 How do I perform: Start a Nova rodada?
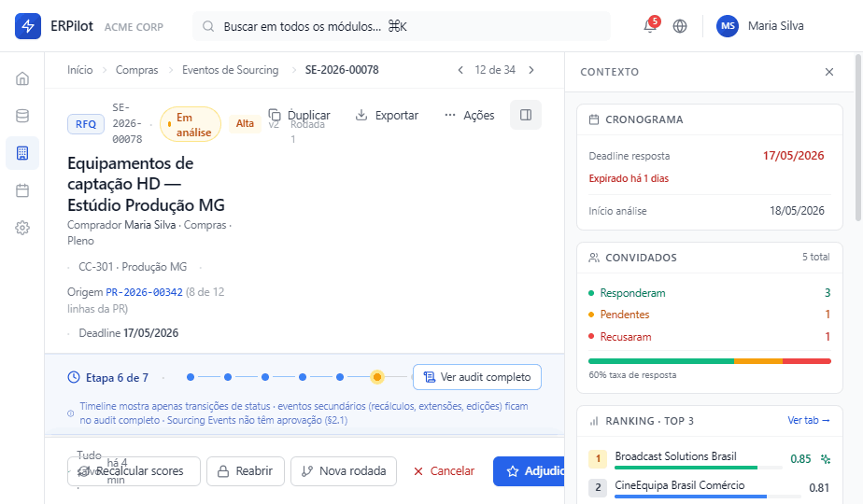pyautogui.click(x=344, y=471)
